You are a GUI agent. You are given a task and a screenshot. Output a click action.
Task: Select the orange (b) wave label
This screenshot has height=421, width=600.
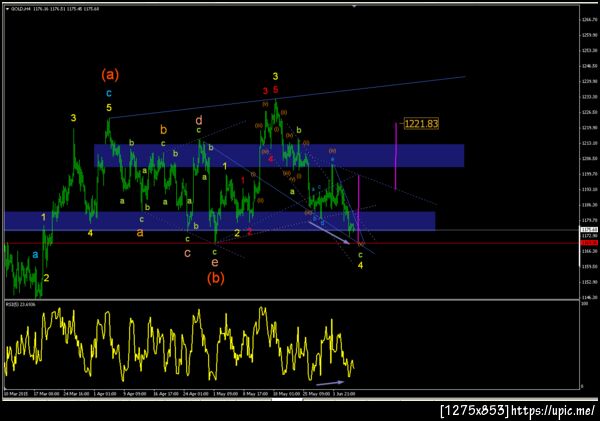[215, 278]
